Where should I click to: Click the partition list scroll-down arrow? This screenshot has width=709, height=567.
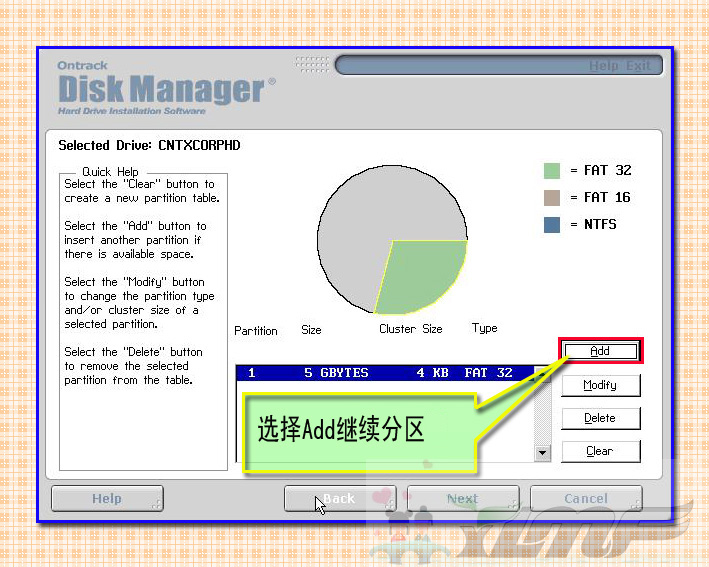[x=542, y=452]
